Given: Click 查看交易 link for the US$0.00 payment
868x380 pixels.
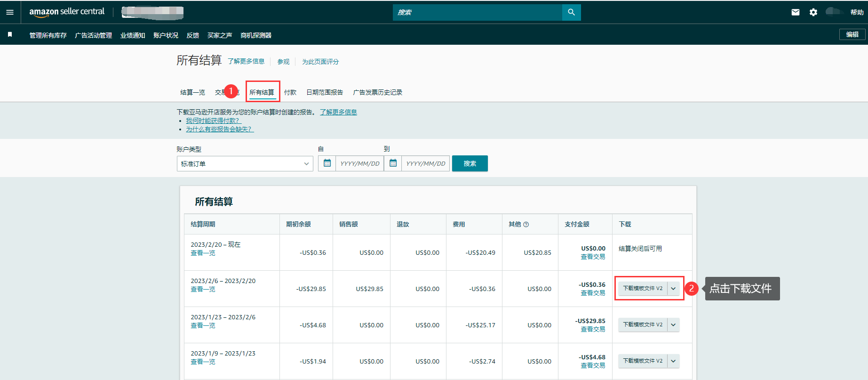Looking at the screenshot, I should click(592, 257).
